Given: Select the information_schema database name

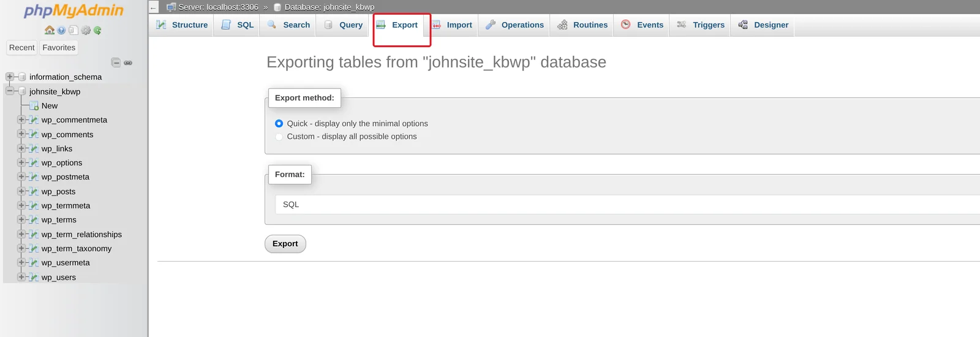Looking at the screenshot, I should 66,77.
